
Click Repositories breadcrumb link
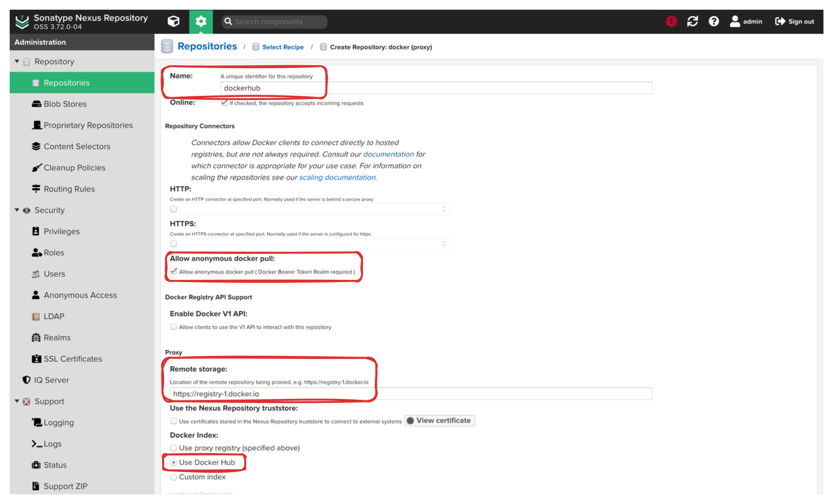tap(207, 46)
